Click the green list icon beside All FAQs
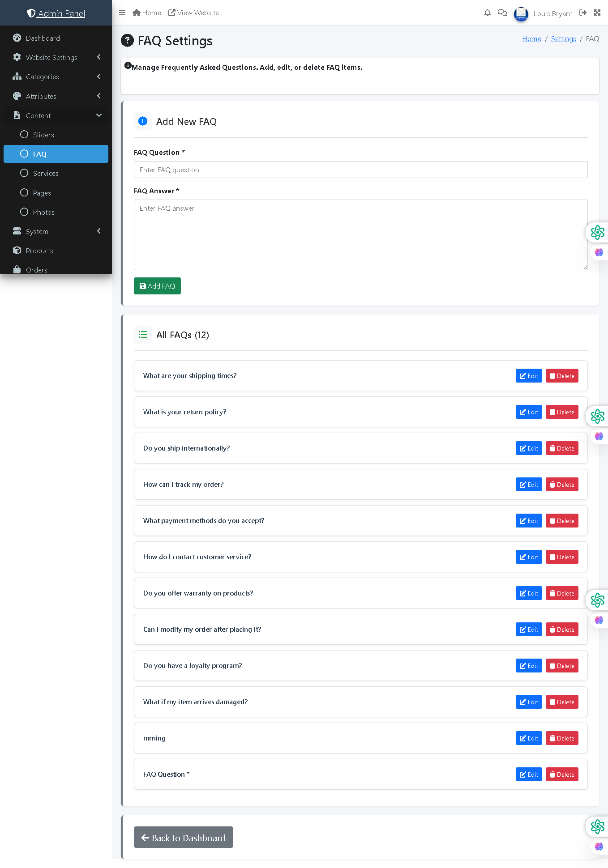 tap(143, 334)
